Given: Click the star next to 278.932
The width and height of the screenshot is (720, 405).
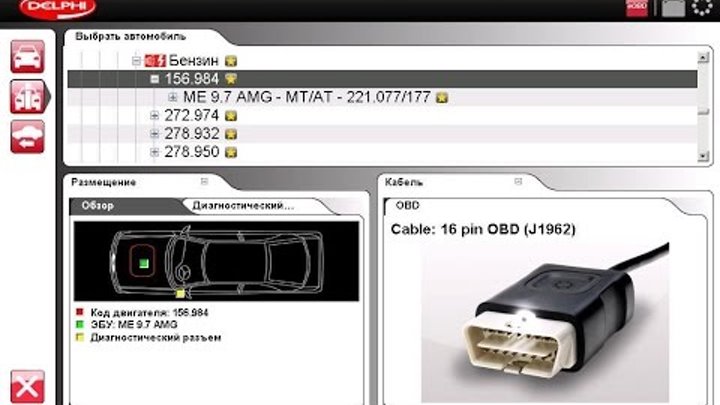Looking at the screenshot, I should (231, 134).
